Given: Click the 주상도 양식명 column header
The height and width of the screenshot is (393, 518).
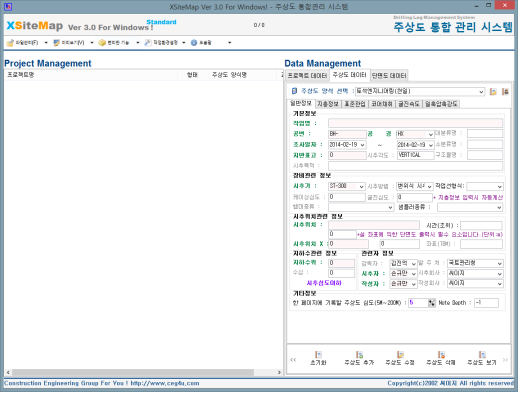Looking at the screenshot, I should click(x=243, y=75).
